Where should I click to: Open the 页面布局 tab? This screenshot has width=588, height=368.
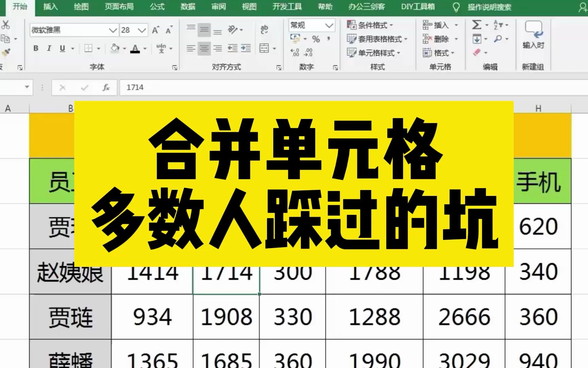119,6
